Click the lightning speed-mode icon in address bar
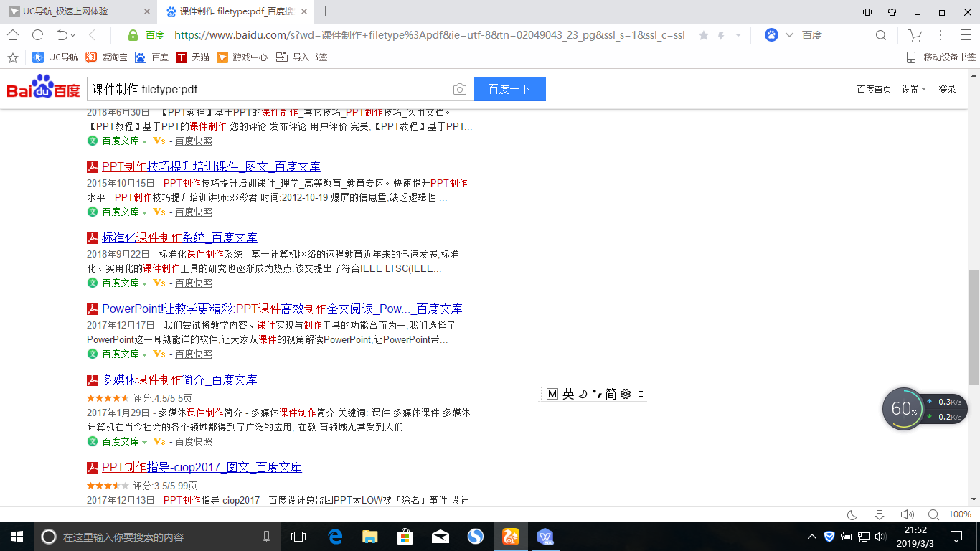Viewport: 980px width, 551px height. (721, 35)
